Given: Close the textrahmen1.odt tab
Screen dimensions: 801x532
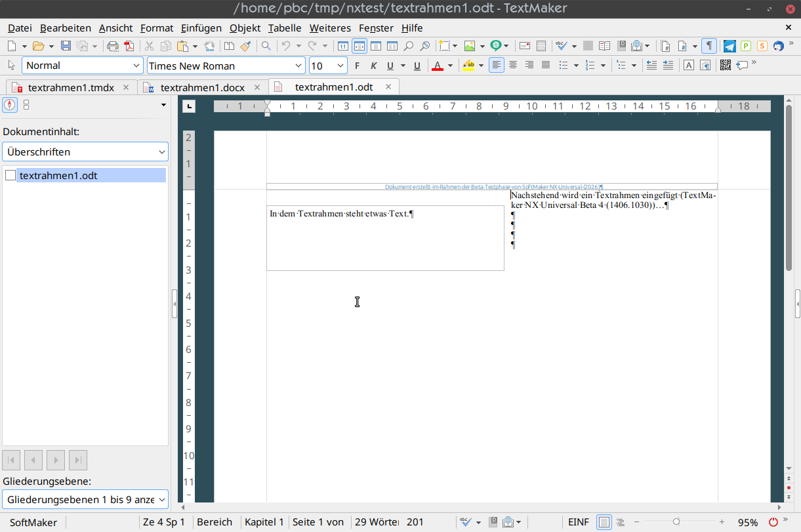Looking at the screenshot, I should tap(388, 87).
